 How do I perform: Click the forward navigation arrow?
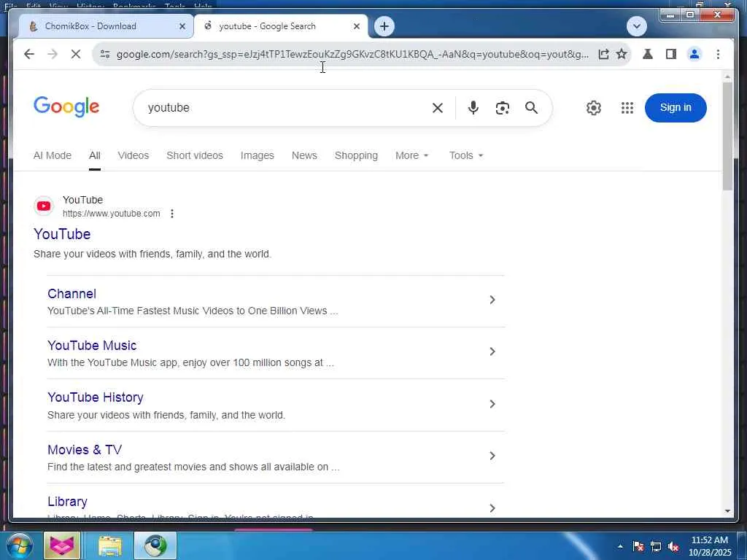tap(53, 54)
